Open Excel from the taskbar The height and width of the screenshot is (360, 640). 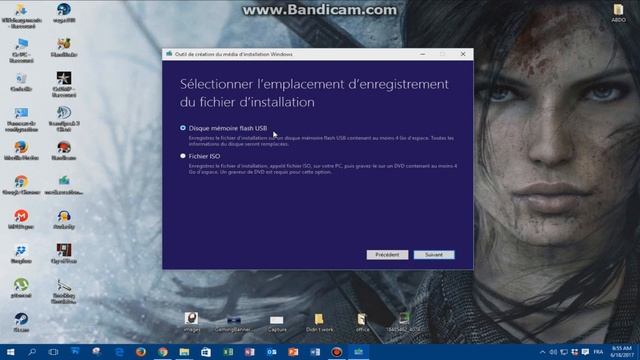click(x=228, y=352)
